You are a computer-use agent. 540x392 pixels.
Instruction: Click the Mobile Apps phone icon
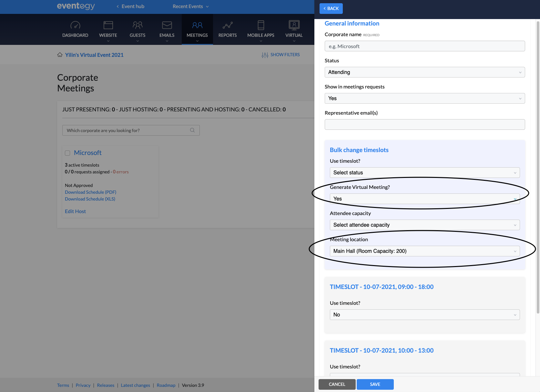point(261,25)
